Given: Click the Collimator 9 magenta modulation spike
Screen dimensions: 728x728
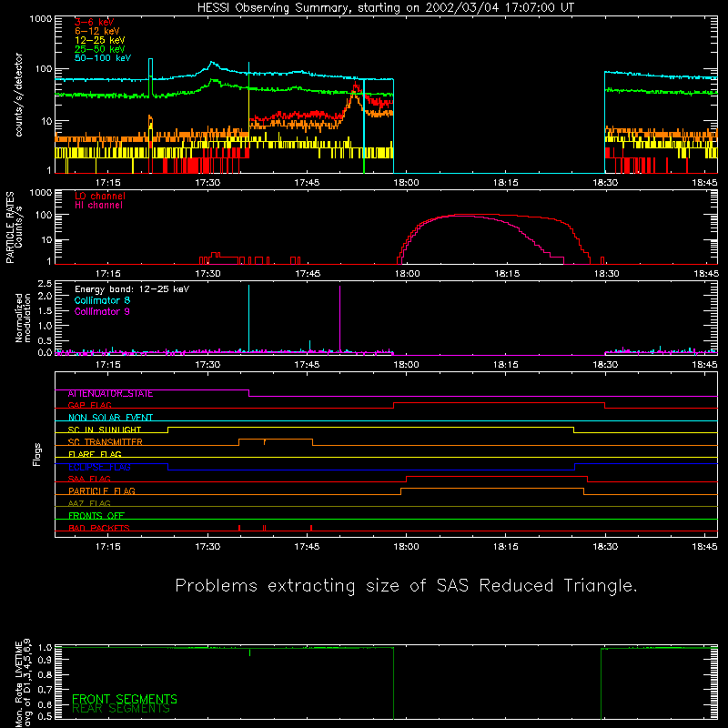Looking at the screenshot, I should coord(339,318).
